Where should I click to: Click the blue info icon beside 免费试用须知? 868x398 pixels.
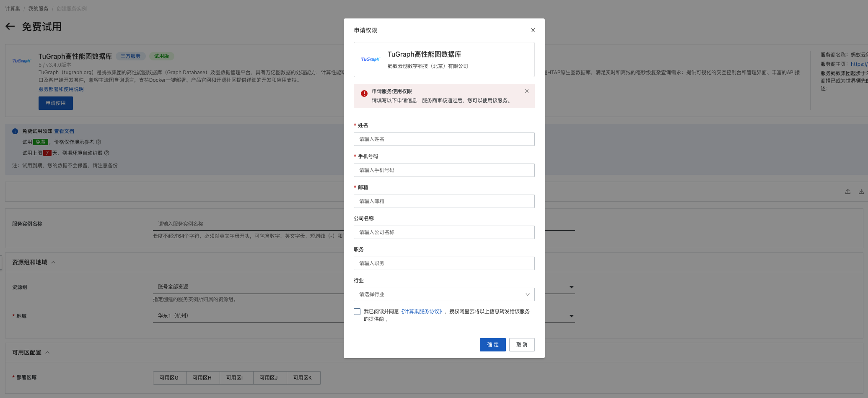pos(15,131)
